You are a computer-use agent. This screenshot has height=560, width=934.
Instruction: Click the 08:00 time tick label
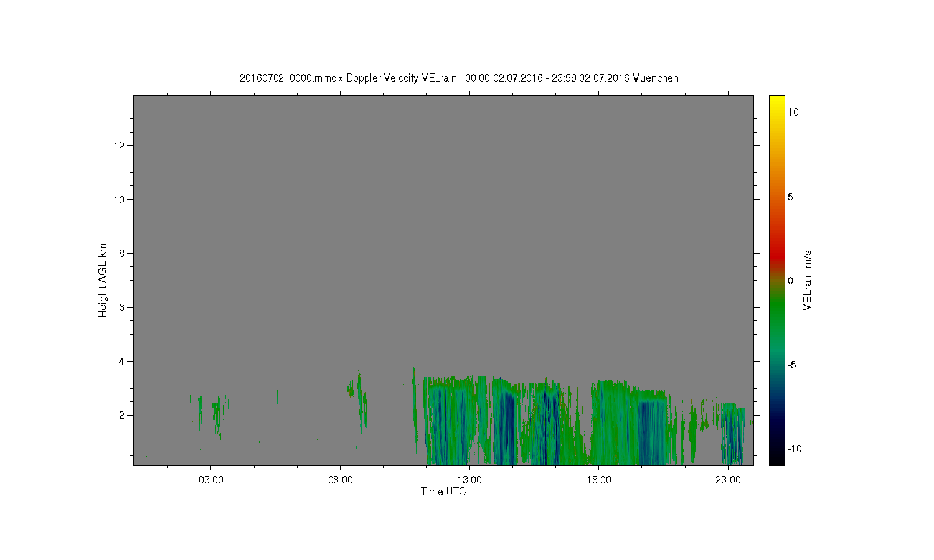tap(340, 480)
